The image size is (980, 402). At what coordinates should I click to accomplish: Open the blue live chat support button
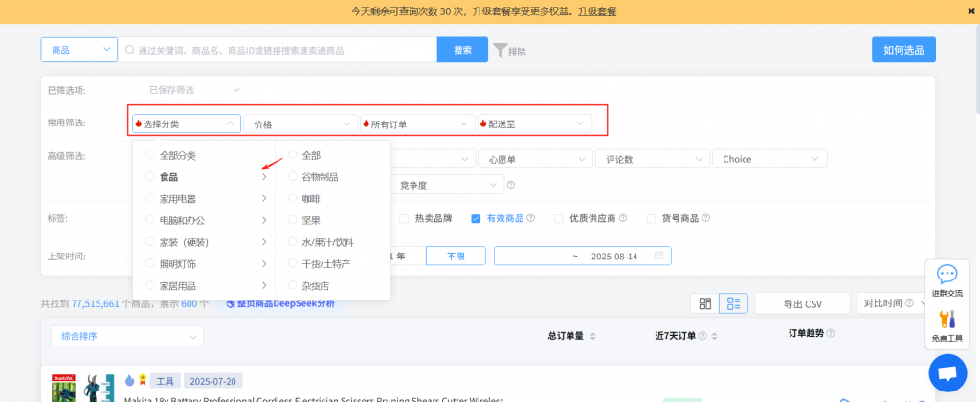pyautogui.click(x=947, y=372)
